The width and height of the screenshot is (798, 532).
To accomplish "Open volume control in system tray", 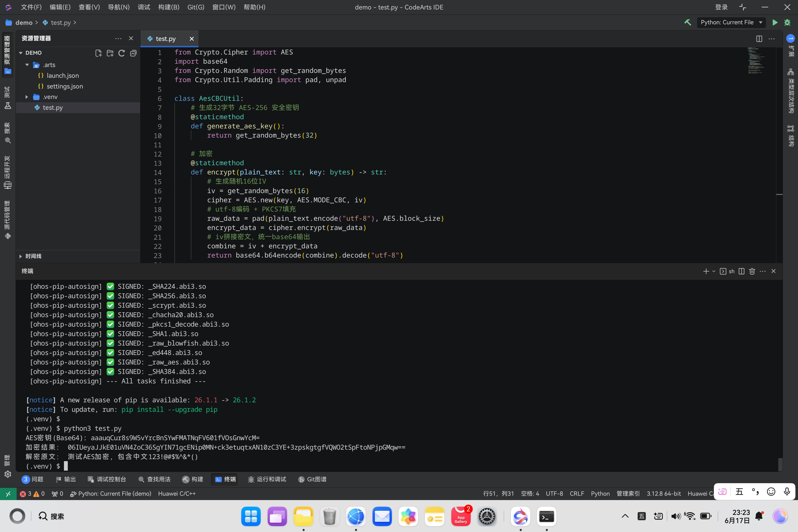I will click(x=675, y=516).
